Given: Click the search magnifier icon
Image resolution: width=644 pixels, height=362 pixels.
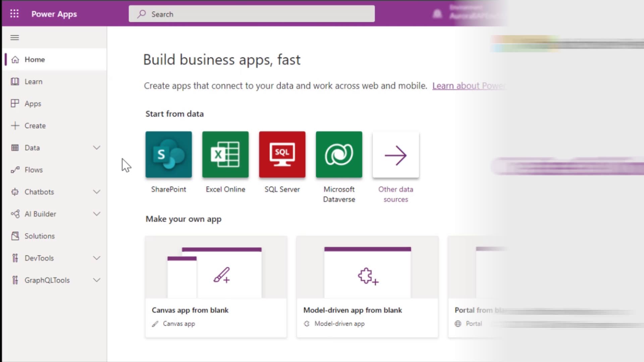Looking at the screenshot, I should pos(142,14).
